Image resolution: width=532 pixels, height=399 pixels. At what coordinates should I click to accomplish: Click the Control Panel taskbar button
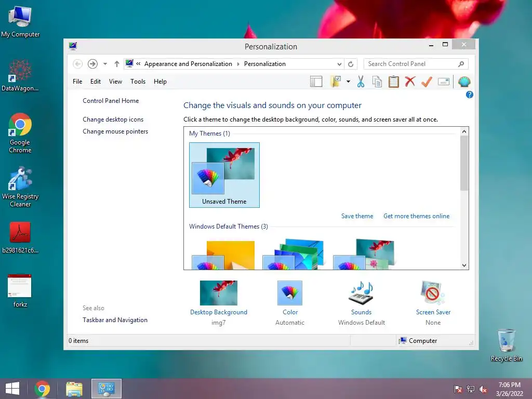106,389
